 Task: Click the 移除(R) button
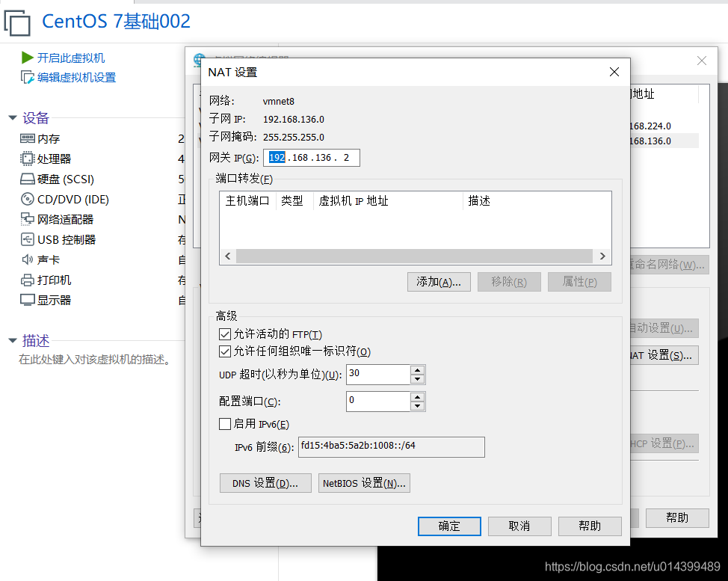[x=509, y=282]
